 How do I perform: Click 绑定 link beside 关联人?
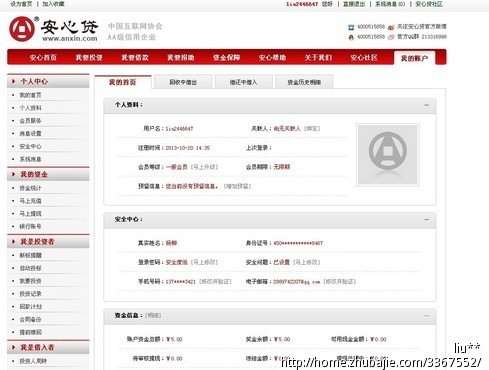(312, 128)
